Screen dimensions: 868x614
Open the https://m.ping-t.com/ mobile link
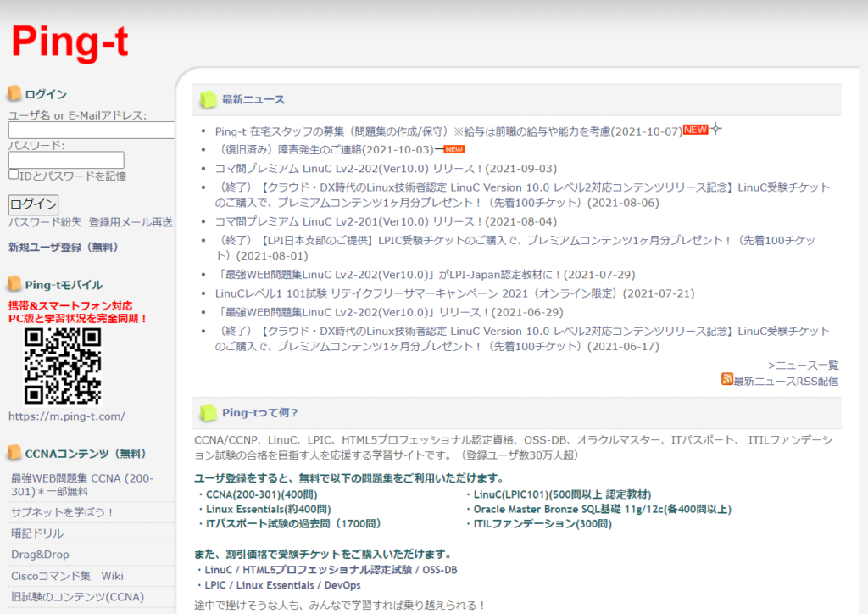click(66, 416)
